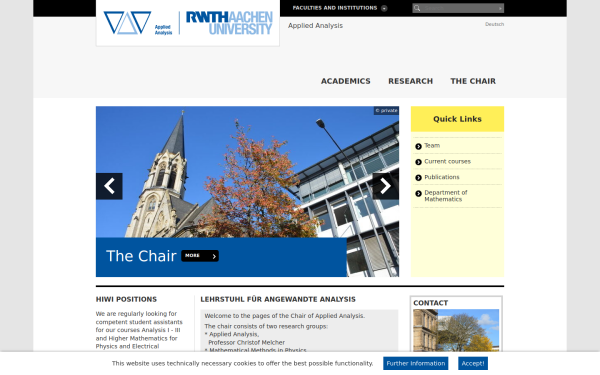Screen dimensions: 600x375
Task: Click arrow icon beside Current courses
Action: 418,162
